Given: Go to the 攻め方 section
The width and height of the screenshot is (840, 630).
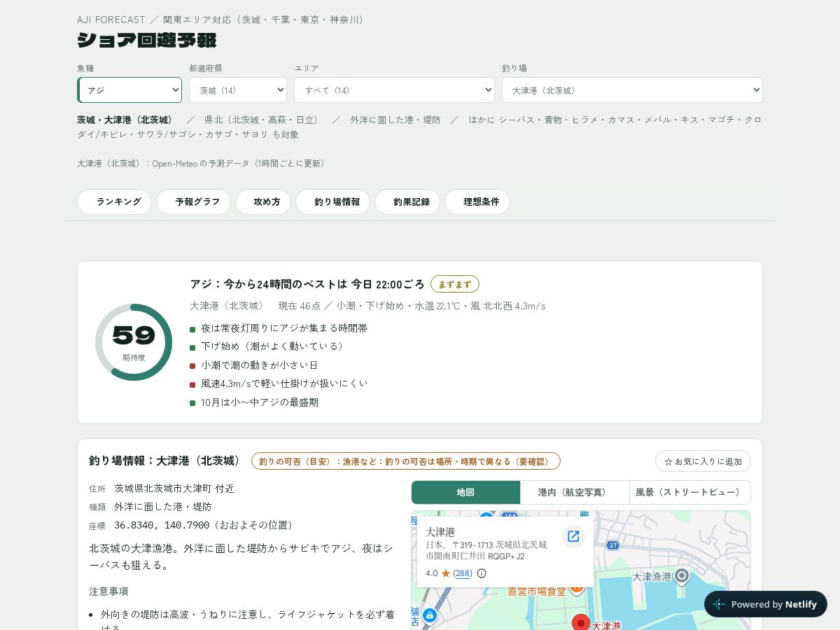Looking at the screenshot, I should click(263, 202).
